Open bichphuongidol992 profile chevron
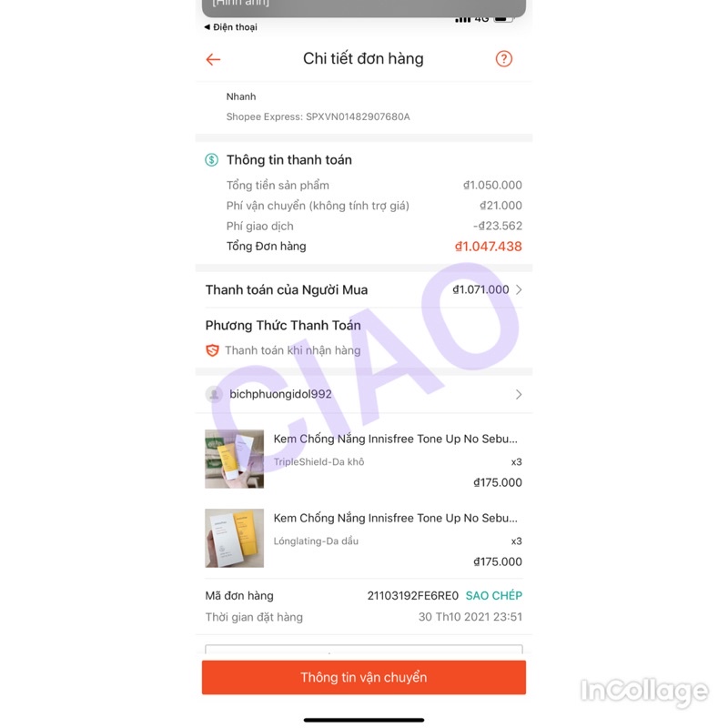The height and width of the screenshot is (728, 728). tap(519, 395)
